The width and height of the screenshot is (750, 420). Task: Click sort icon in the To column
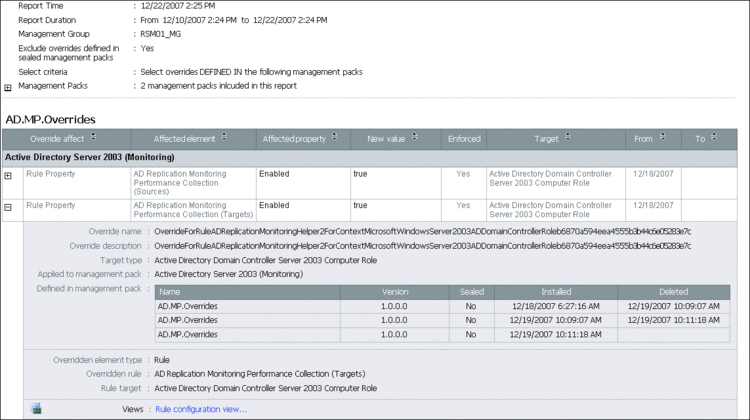point(713,138)
